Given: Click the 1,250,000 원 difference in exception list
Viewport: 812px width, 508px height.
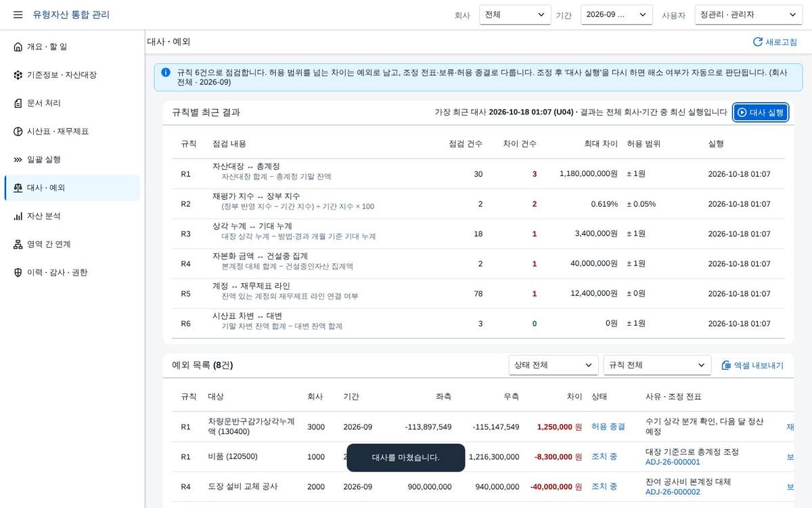Looking at the screenshot, I should point(560,427).
